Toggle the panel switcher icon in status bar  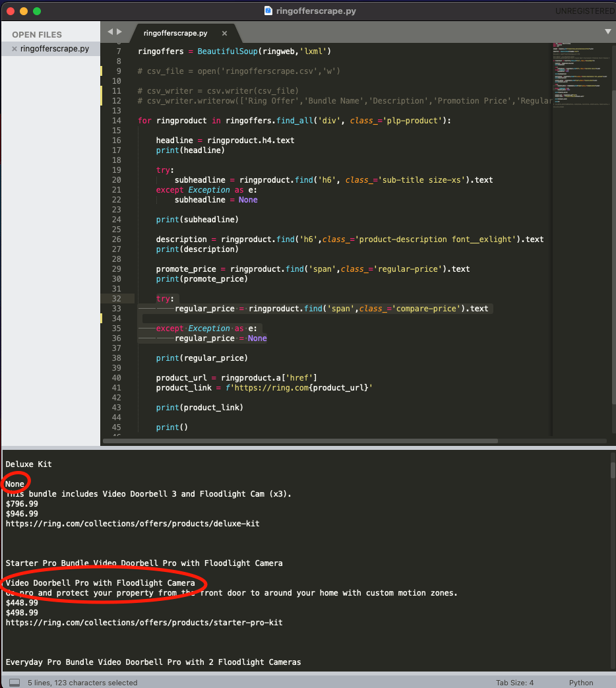pyautogui.click(x=15, y=683)
